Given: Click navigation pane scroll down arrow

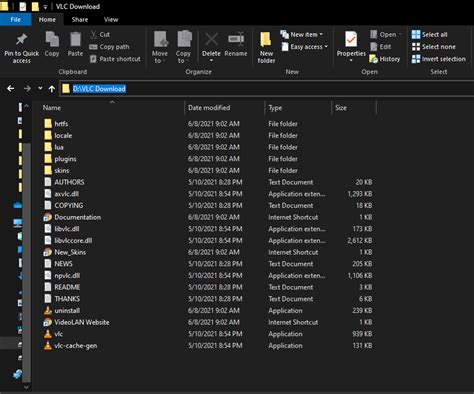Looking at the screenshot, I should pos(26,387).
